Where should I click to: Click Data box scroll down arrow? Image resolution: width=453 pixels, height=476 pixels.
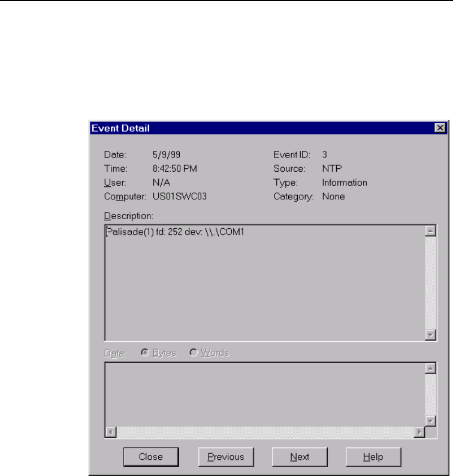430,421
